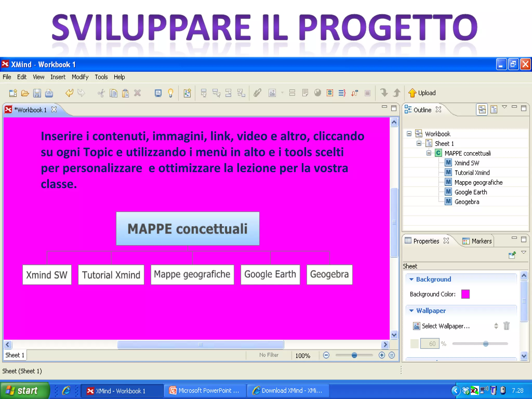Add relationship with connector icon
Image resolution: width=532 pixels, height=399 pixels.
coord(355,93)
